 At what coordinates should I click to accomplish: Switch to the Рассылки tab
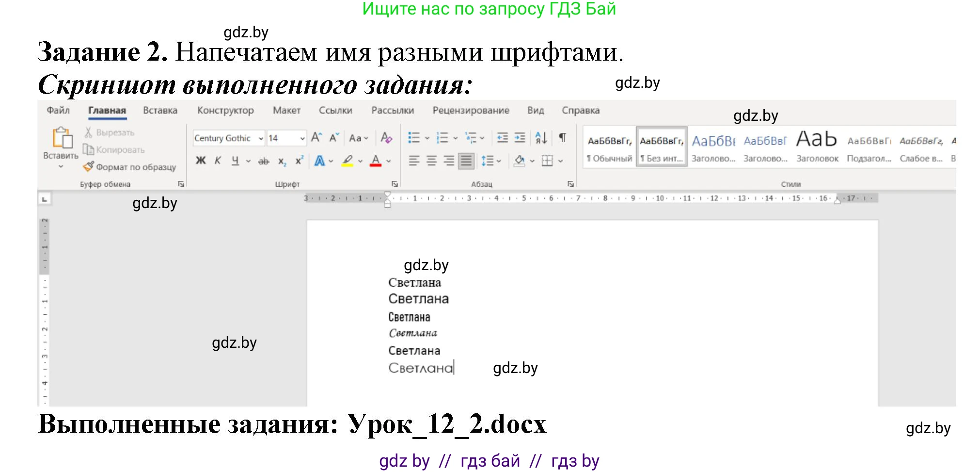[x=393, y=110]
